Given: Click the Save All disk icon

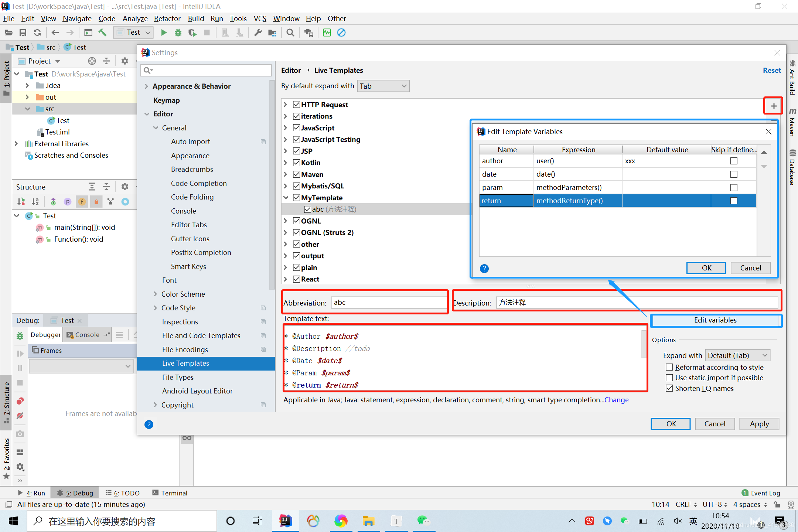Looking at the screenshot, I should point(23,33).
